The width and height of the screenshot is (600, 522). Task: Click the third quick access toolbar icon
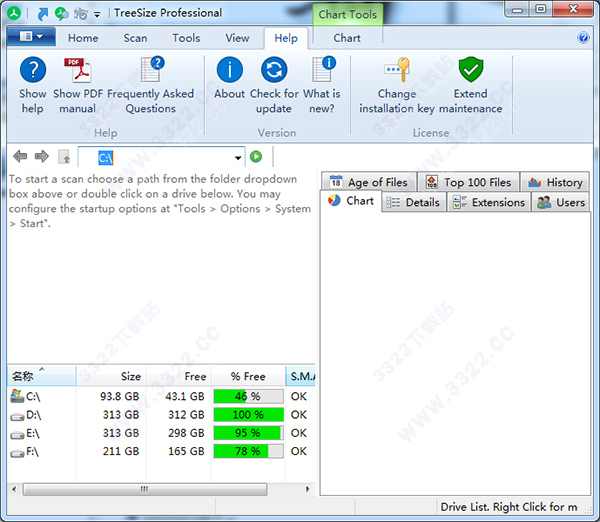(x=80, y=14)
